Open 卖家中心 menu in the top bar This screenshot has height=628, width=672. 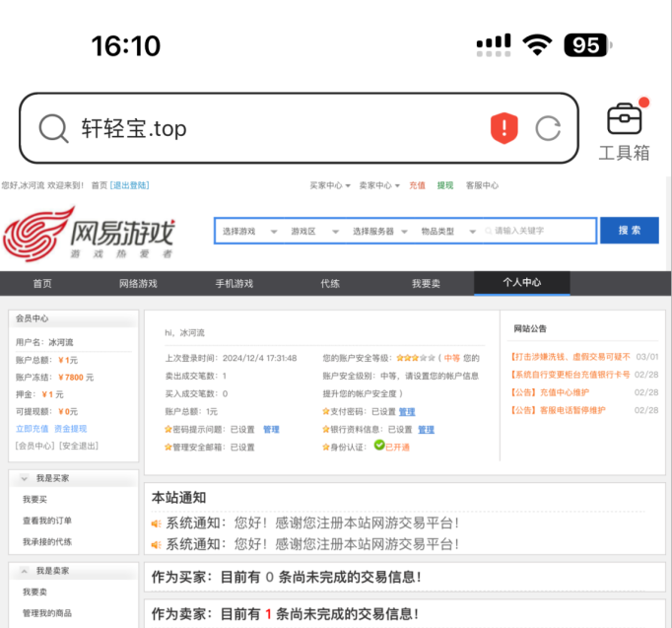(x=373, y=185)
